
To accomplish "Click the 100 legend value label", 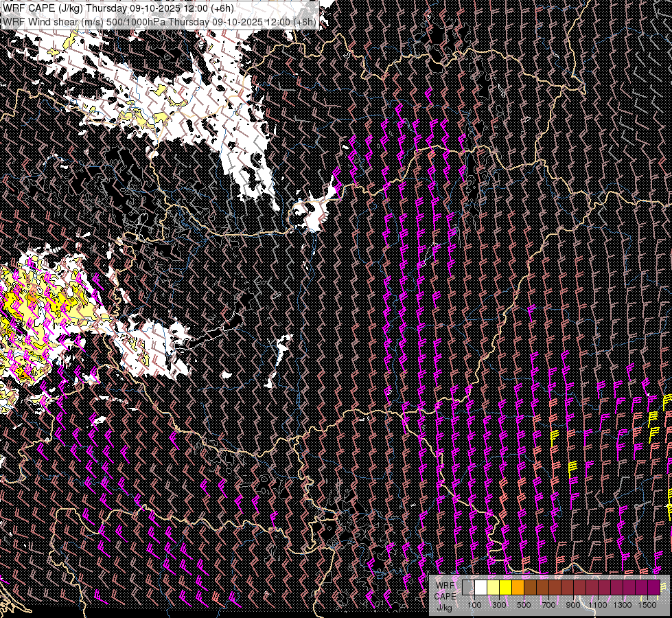I will [x=474, y=605].
